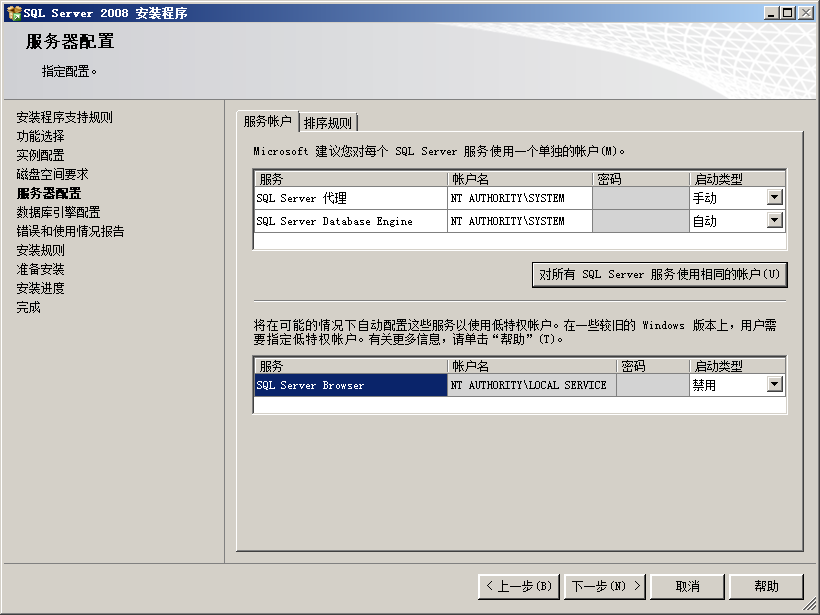The image size is (820, 615).
Task: Switch to the 排序规则 tab
Action: point(328,123)
